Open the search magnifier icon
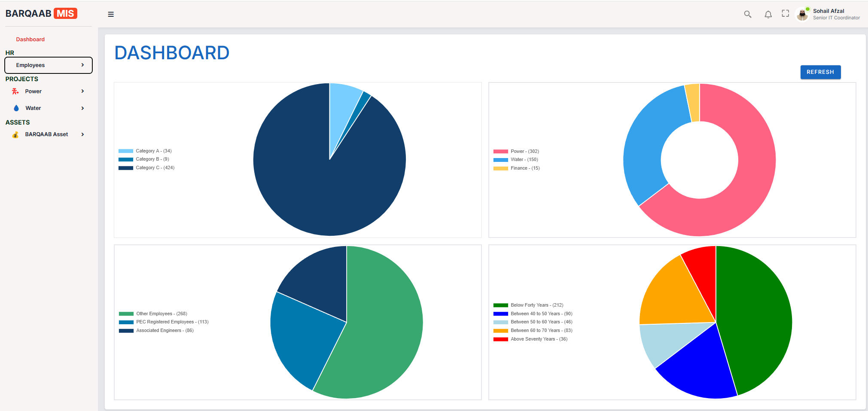 (748, 14)
